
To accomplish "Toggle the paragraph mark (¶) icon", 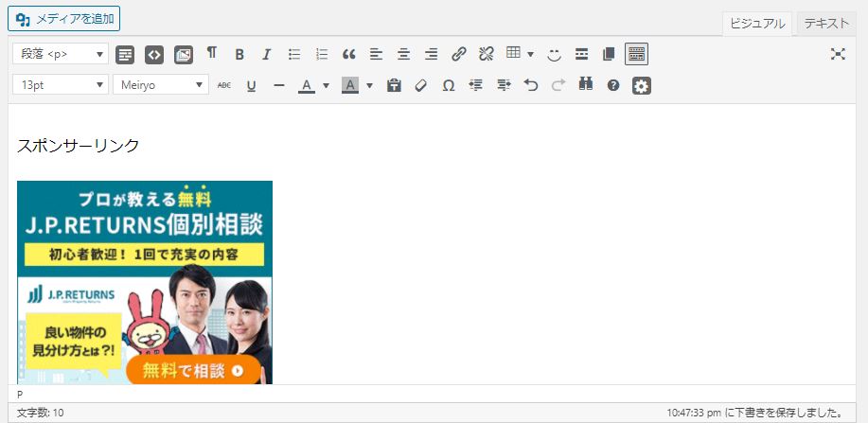I will coord(212,53).
